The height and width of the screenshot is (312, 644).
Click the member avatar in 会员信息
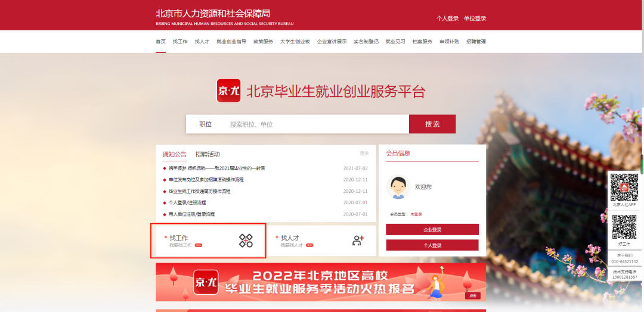(x=398, y=187)
